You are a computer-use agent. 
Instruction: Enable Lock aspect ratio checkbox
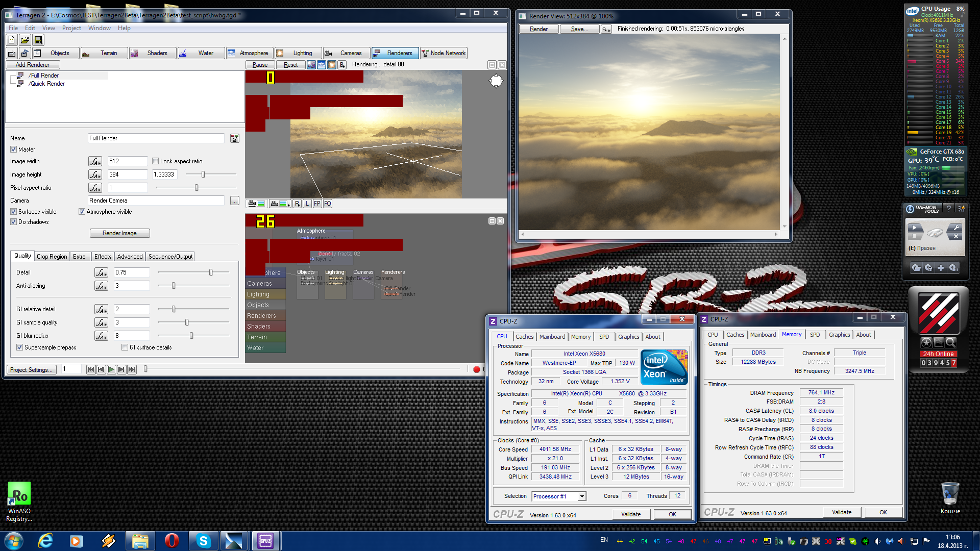click(155, 161)
